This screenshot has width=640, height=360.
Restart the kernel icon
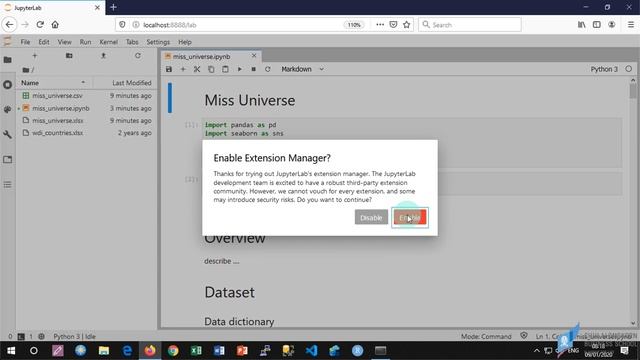click(x=268, y=69)
